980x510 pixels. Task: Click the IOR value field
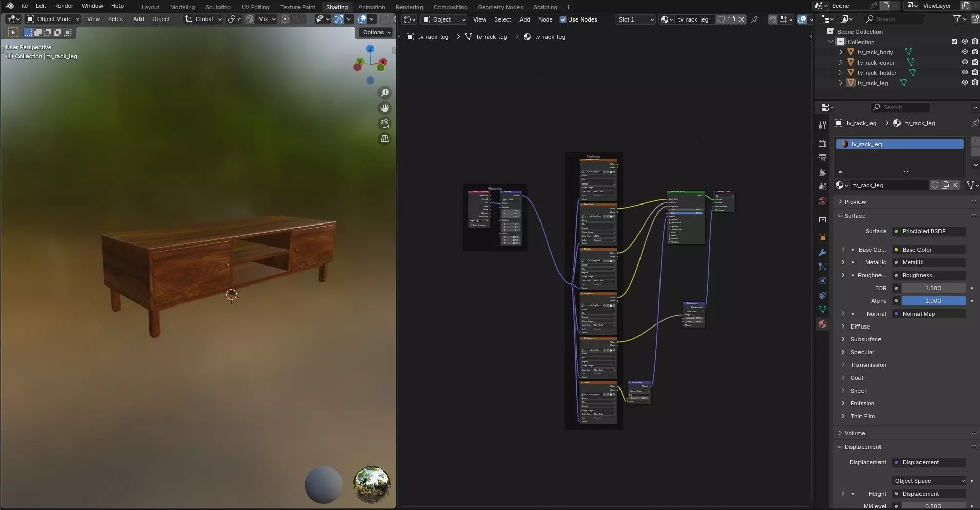pos(933,288)
